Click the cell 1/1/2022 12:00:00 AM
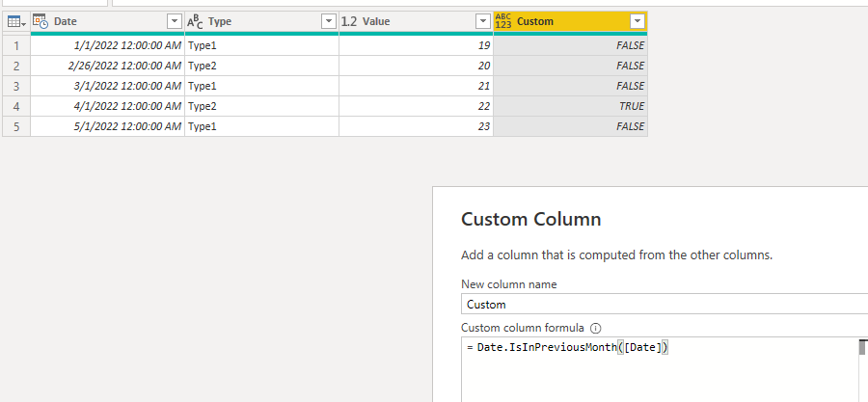868x402 pixels. coord(107,45)
